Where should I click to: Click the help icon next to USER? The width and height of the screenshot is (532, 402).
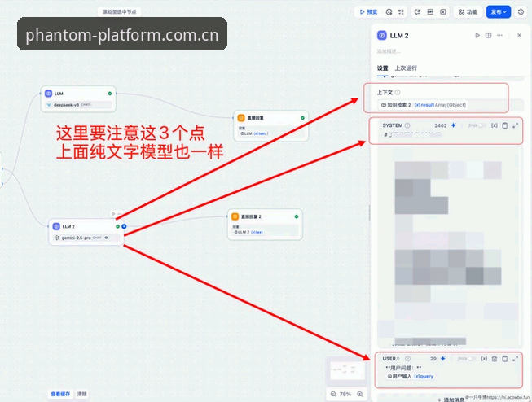[x=408, y=359]
